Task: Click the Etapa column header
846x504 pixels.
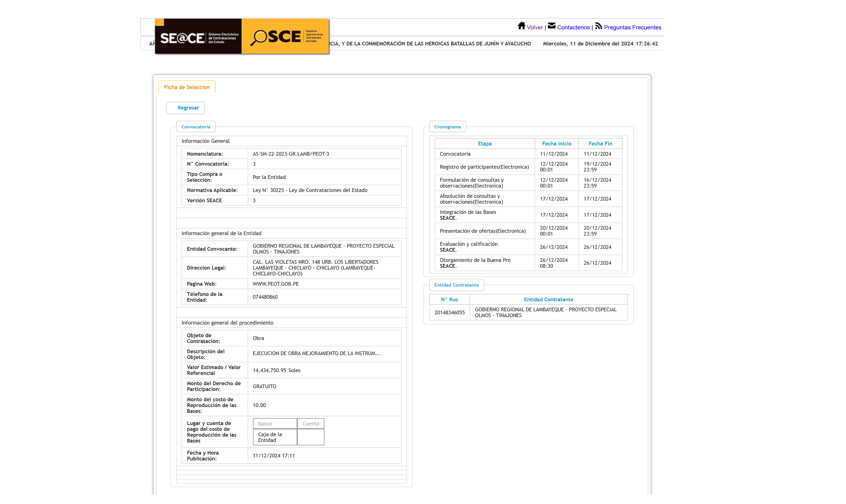Action: click(484, 144)
